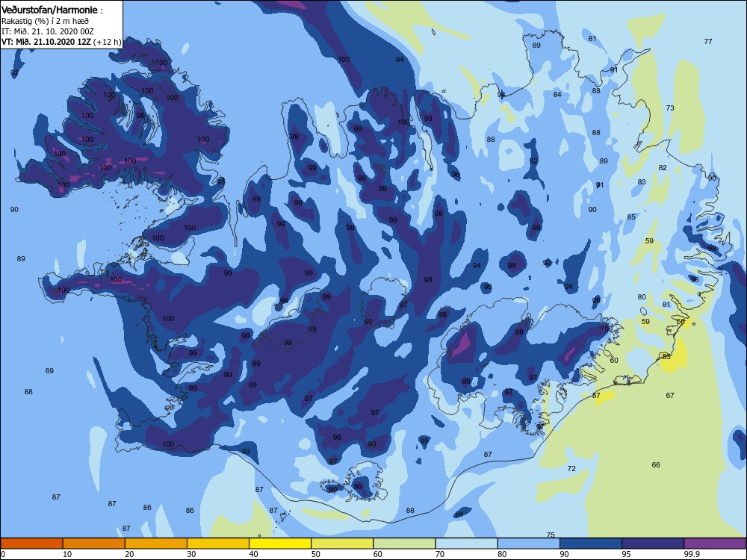Click the legend scale label '70'
This screenshot has width=747, height=560.
click(x=440, y=554)
